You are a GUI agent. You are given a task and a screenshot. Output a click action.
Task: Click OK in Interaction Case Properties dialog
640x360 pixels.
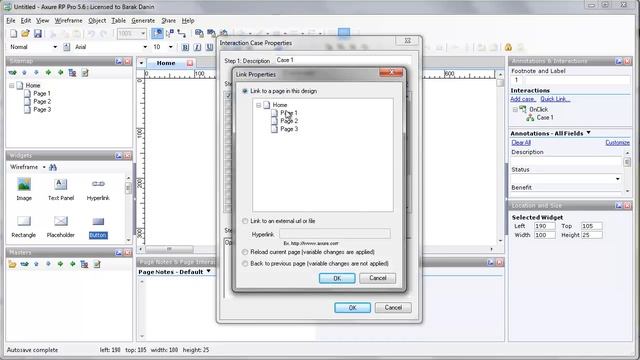[353, 307]
